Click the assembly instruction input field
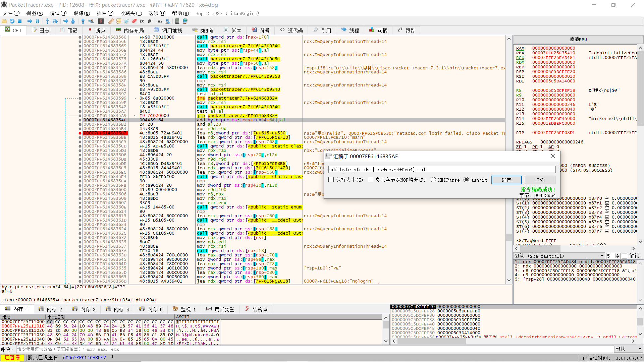644x362 pixels. tap(441, 170)
